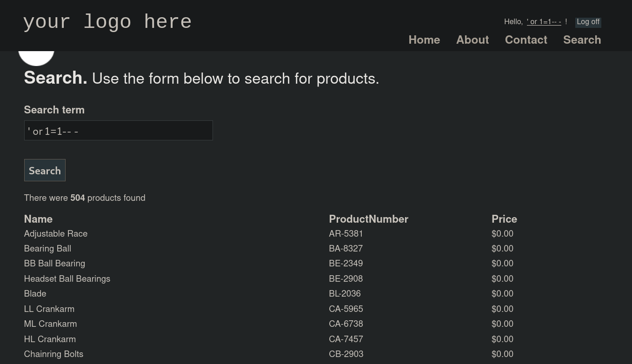Click the 504 products found count
The width and height of the screenshot is (632, 364).
click(x=77, y=198)
